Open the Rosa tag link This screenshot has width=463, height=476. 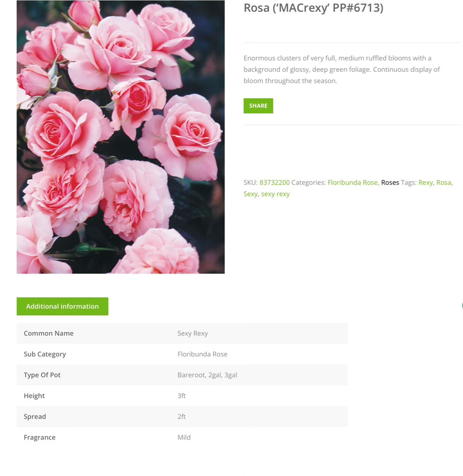pos(444,183)
